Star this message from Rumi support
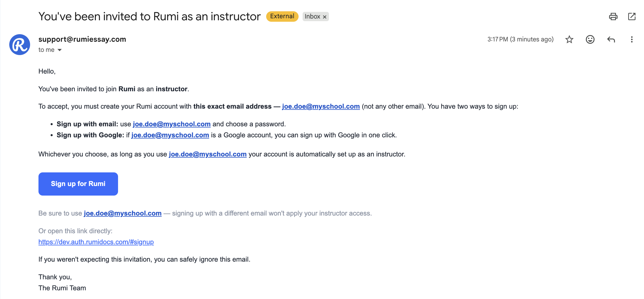644x299 pixels. [569, 39]
